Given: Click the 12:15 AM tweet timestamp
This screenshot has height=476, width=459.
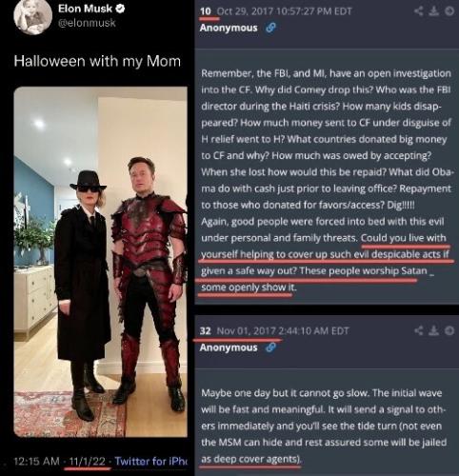Looking at the screenshot, I should coord(37,461).
